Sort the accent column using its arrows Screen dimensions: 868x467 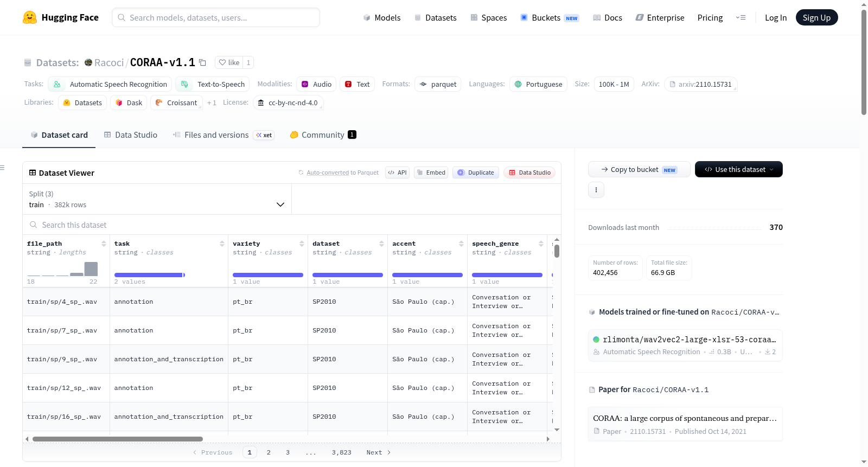(x=461, y=244)
